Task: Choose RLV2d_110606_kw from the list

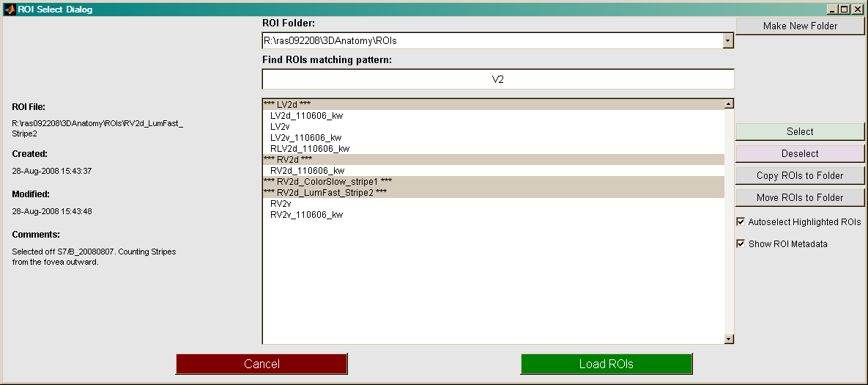Action: click(309, 149)
